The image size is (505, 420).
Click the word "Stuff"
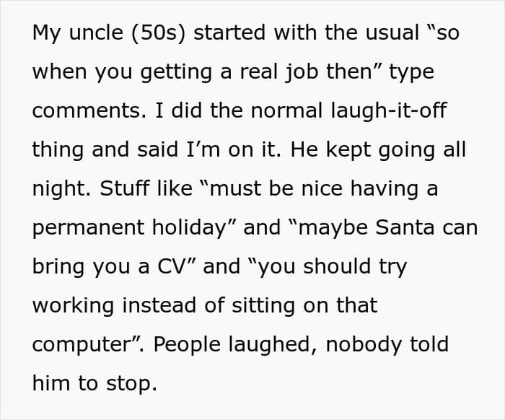pos(125,189)
